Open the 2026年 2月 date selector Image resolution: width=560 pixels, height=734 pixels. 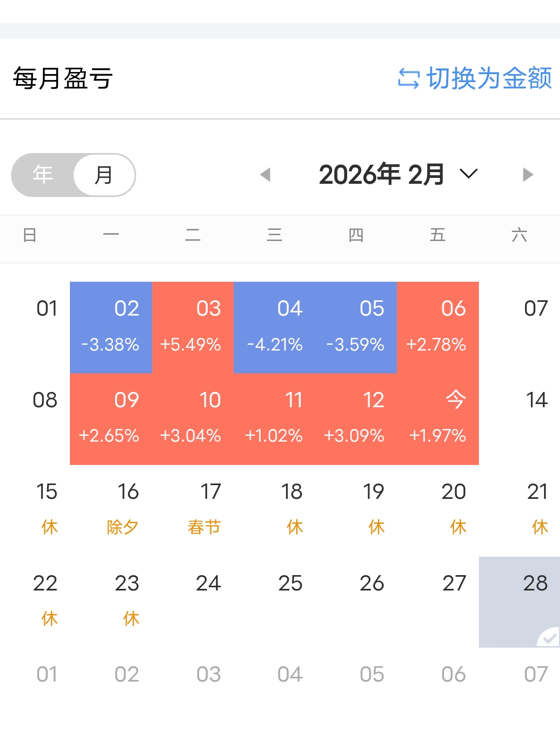381,175
